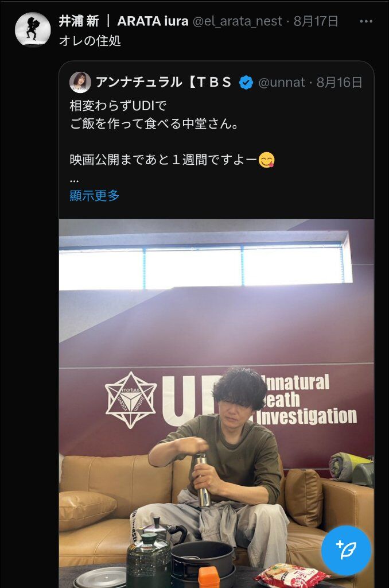
Task: Expand quoted post with 顯示更多
Action: (x=95, y=195)
